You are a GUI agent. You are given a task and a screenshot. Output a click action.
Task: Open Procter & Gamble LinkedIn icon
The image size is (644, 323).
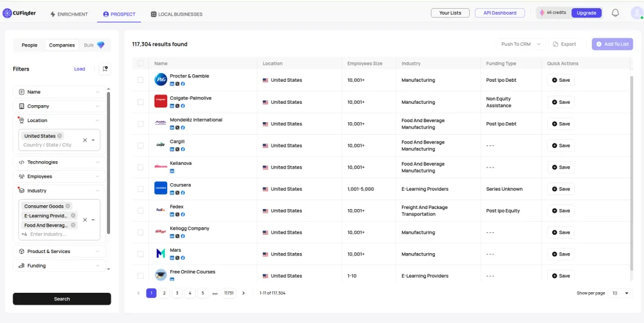pyautogui.click(x=172, y=83)
